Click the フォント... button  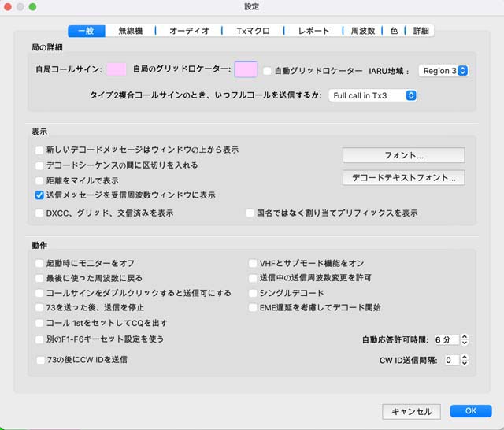(403, 155)
